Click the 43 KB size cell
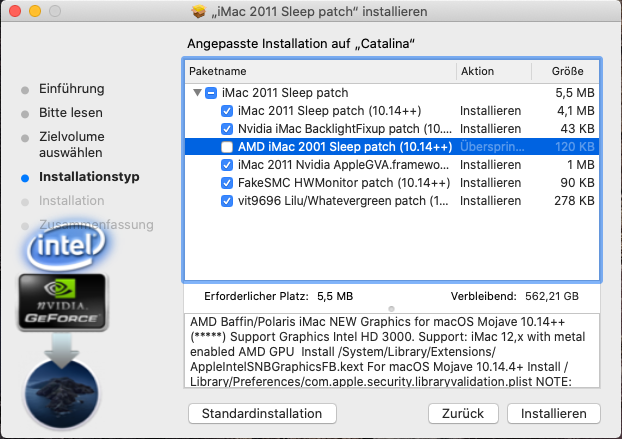Image resolution: width=622 pixels, height=439 pixels. coord(578,129)
